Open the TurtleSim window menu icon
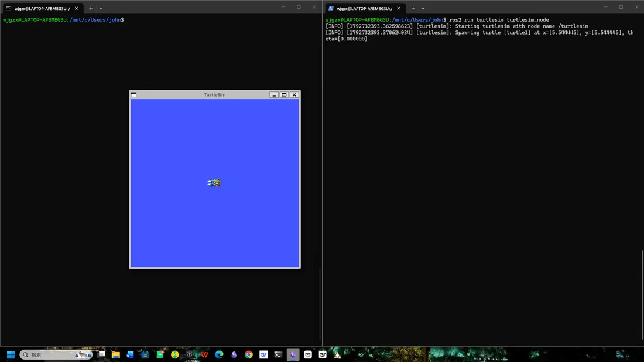644x362 pixels. coord(133,94)
